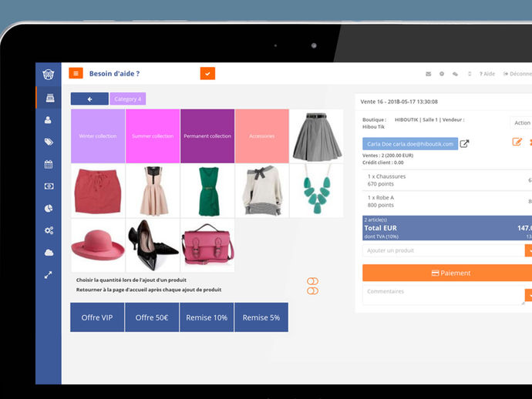Open the products tag sidebar icon
532x399 pixels.
coord(49,142)
